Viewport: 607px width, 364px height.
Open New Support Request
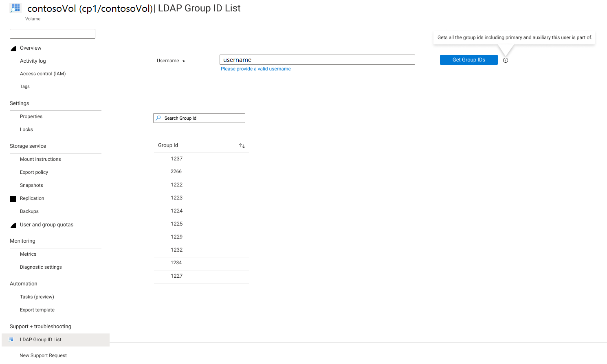[43, 355]
